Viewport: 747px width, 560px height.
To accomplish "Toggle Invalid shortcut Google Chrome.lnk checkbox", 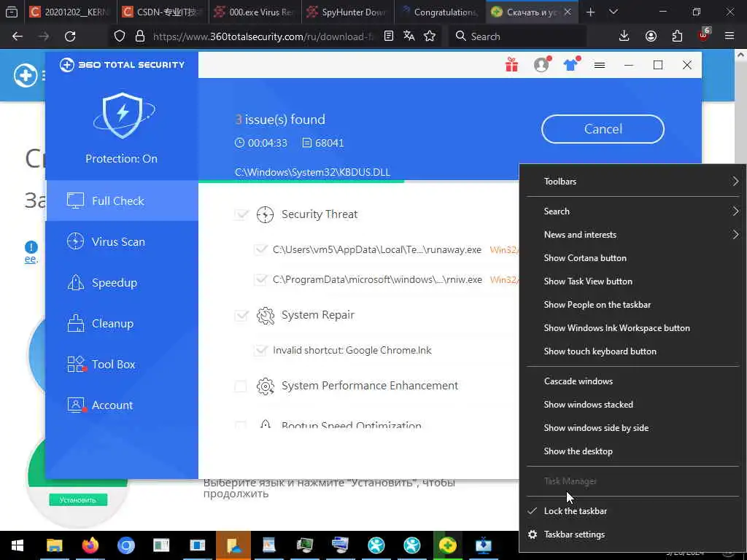I will pyautogui.click(x=260, y=351).
